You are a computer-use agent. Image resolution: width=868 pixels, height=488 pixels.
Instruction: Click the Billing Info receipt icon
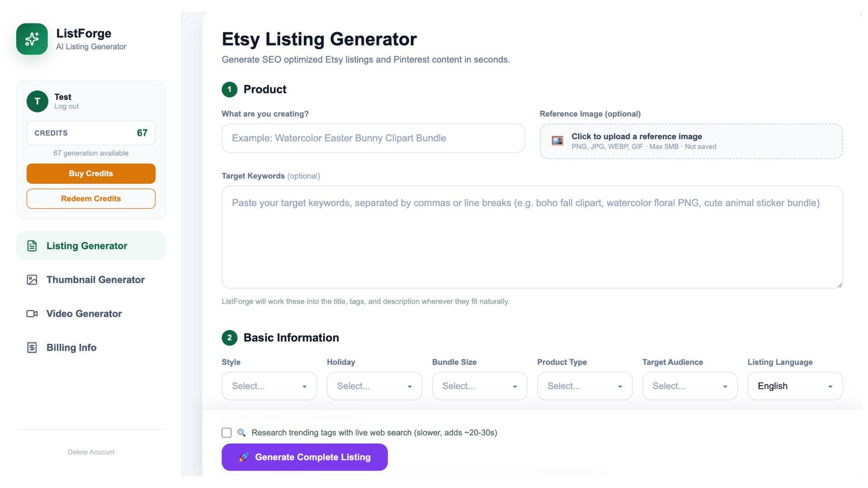pos(32,347)
